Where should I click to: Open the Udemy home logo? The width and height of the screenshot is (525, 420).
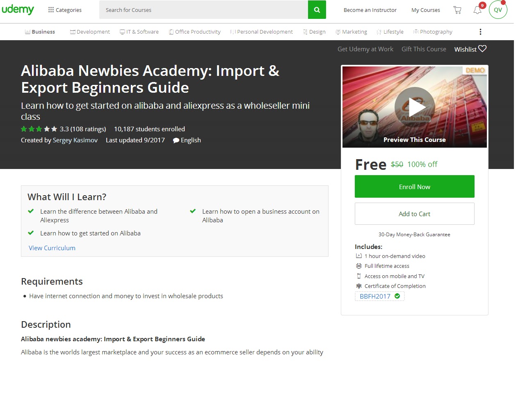18,9
